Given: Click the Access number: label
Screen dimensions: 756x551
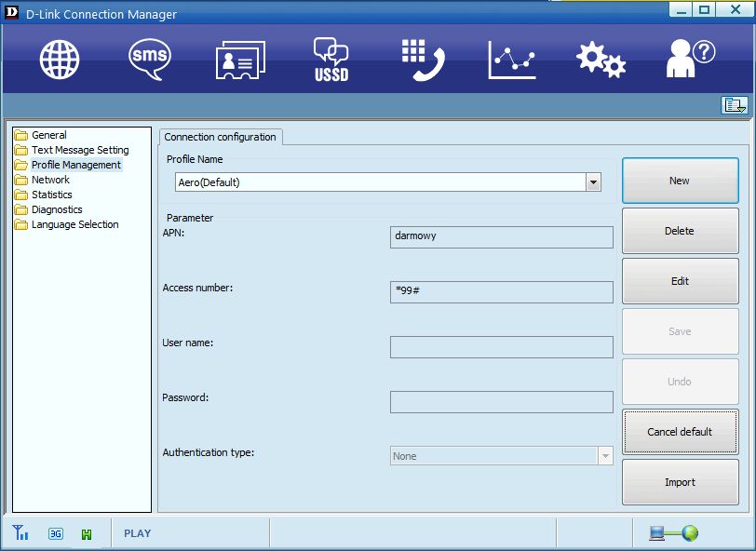Looking at the screenshot, I should tap(197, 288).
